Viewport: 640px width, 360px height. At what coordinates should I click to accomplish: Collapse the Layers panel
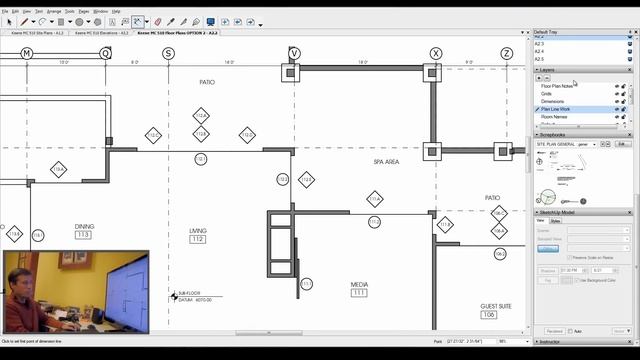point(537,70)
